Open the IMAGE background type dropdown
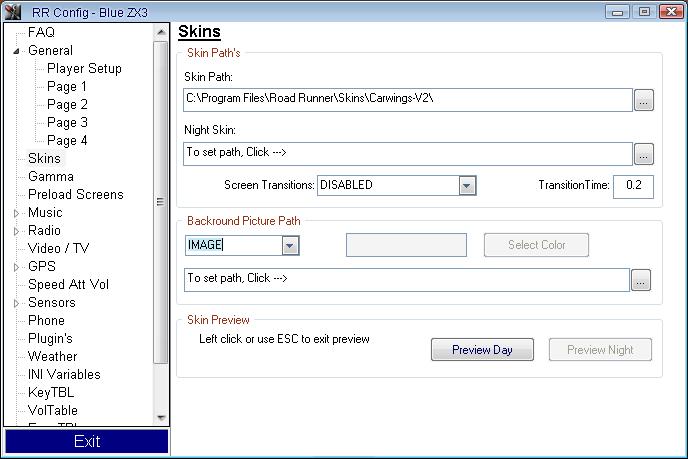Image resolution: width=688 pixels, height=459 pixels. pyautogui.click(x=290, y=246)
